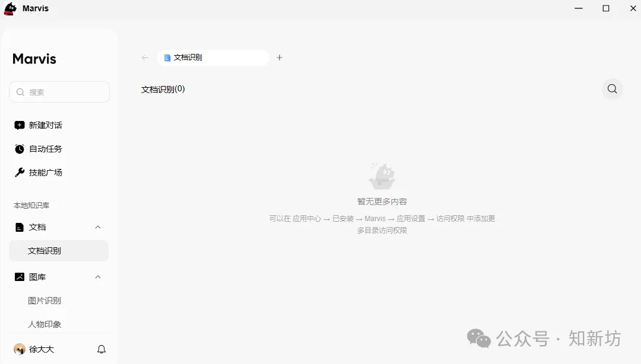The height and width of the screenshot is (364, 641).
Task: Click the 徐大大 user avatar
Action: click(x=19, y=349)
